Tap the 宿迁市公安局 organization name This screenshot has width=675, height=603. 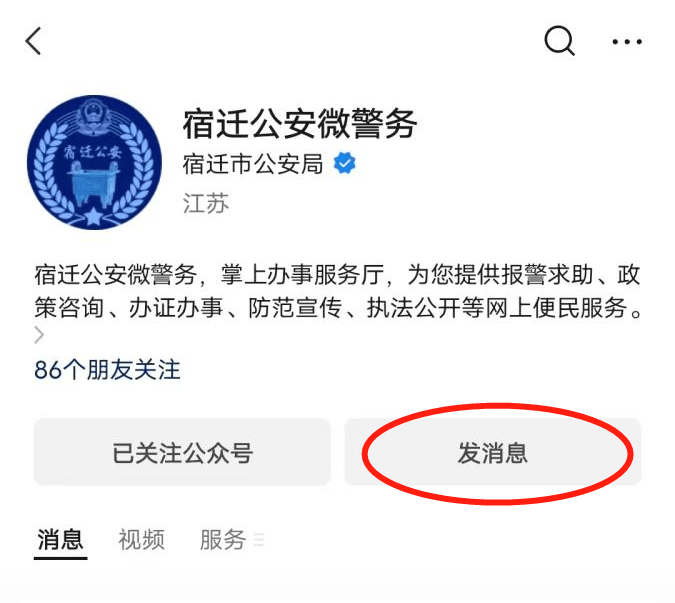click(x=253, y=164)
